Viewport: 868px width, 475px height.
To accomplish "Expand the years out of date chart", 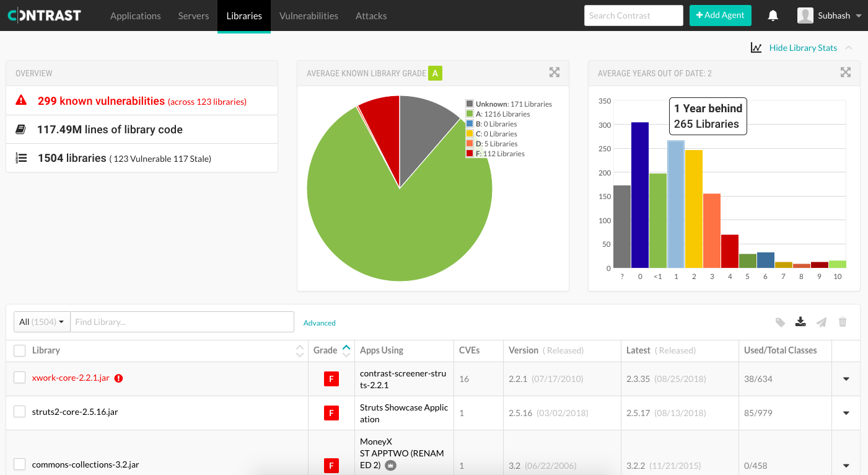I will coord(845,73).
